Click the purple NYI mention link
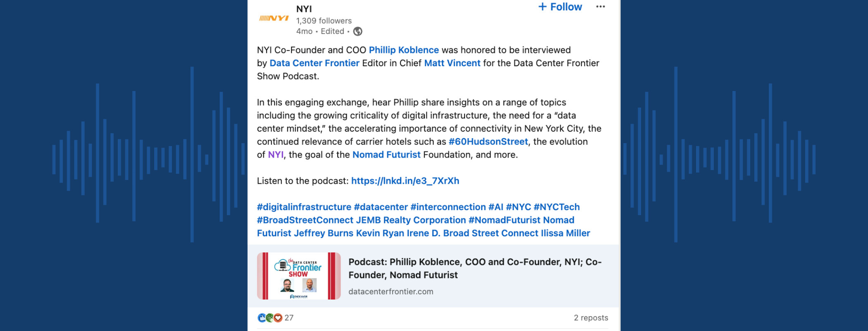The height and width of the screenshot is (331, 868). (x=276, y=155)
